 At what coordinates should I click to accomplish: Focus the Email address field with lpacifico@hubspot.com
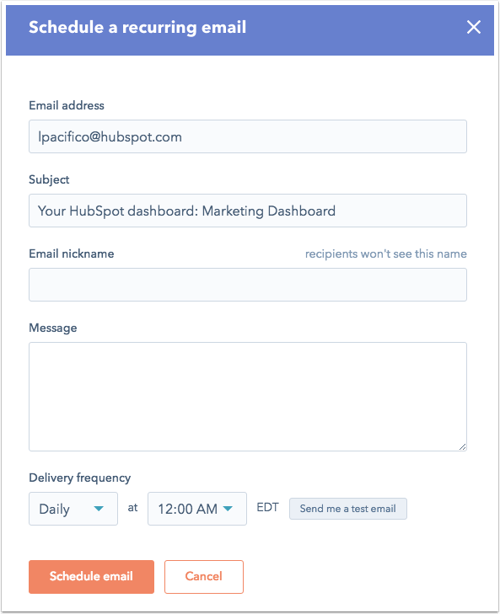[x=247, y=136]
